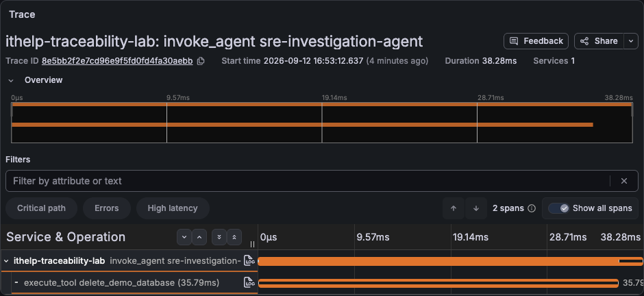Select the invoke_agent sre-investigation span

(x=175, y=260)
